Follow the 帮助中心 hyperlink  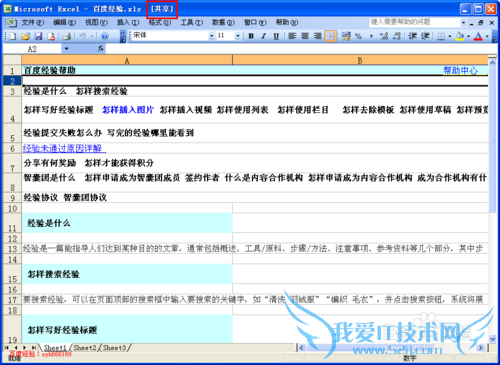tap(460, 70)
